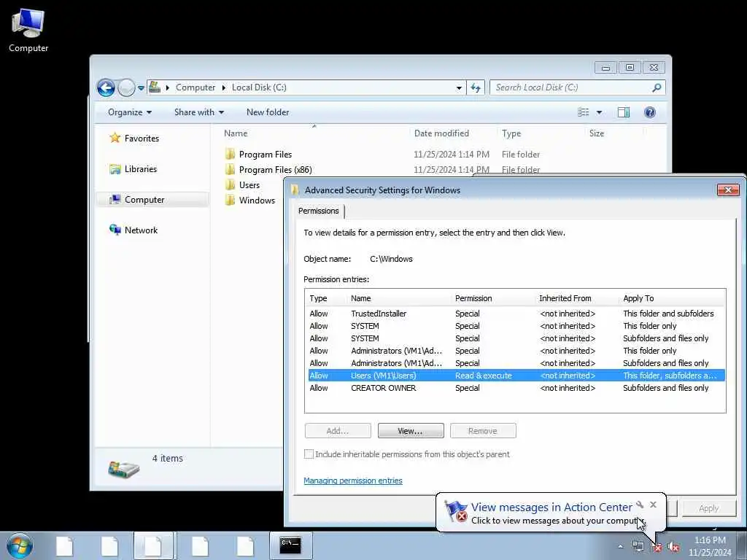Open Managing permission entries link

tap(353, 481)
